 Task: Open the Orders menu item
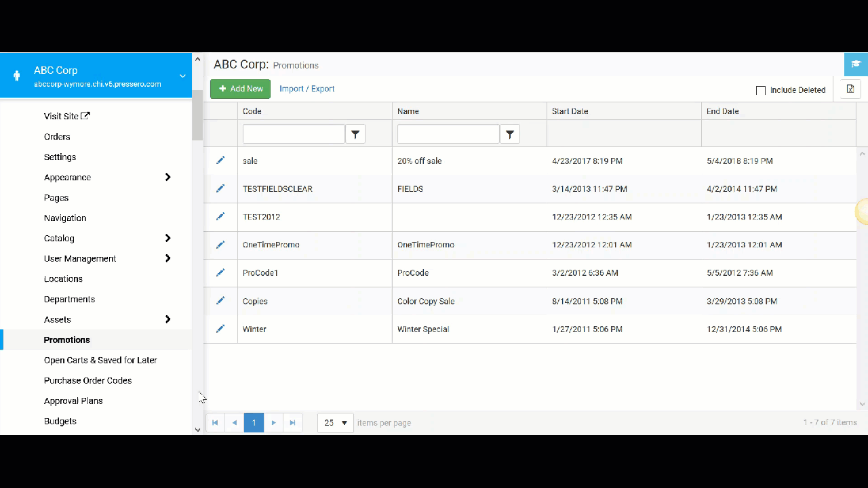[57, 136]
